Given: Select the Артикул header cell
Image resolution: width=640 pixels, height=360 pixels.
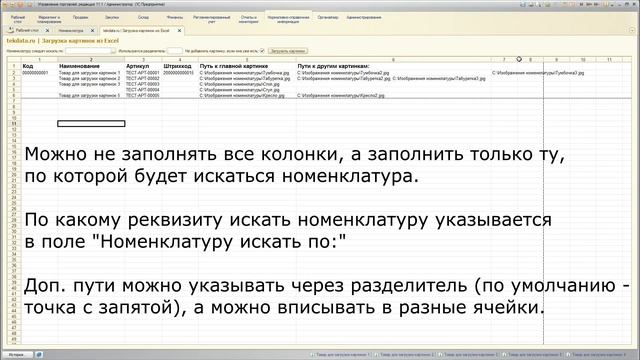Looking at the screenshot, I should (x=143, y=66).
